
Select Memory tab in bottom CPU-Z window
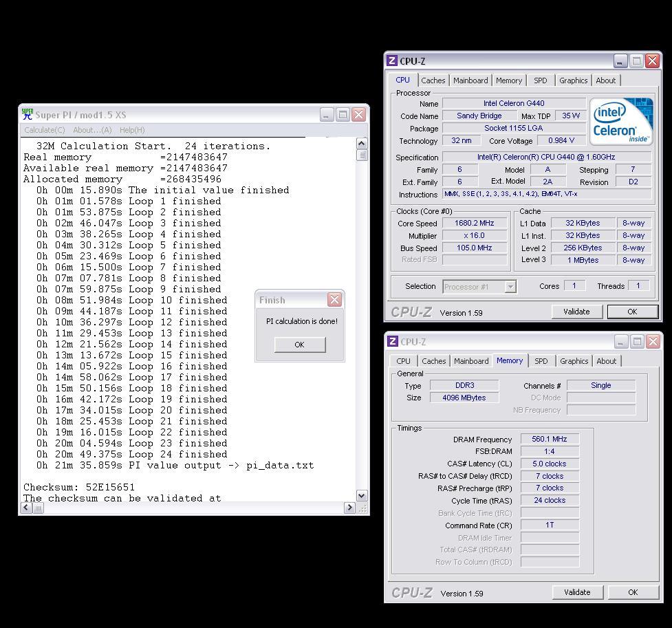click(x=510, y=360)
